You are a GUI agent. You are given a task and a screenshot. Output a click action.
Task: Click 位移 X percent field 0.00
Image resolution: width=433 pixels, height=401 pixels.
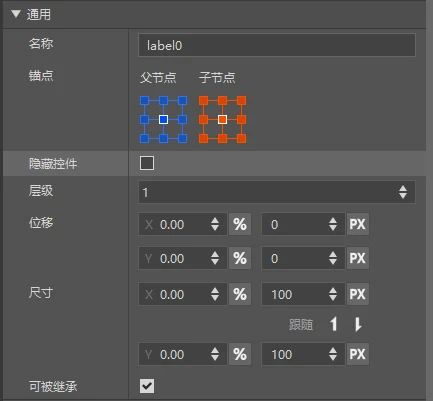click(x=183, y=224)
